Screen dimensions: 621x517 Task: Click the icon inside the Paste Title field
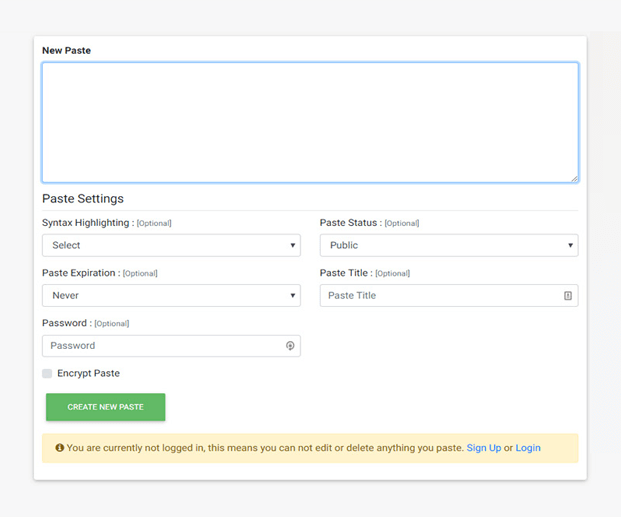pyautogui.click(x=567, y=296)
